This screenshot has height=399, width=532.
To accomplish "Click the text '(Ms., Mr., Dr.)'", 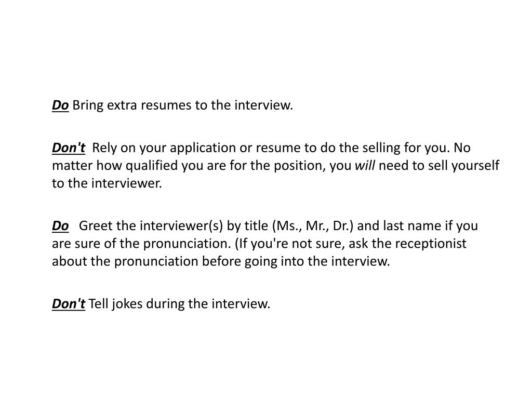I will pyautogui.click(x=313, y=226).
